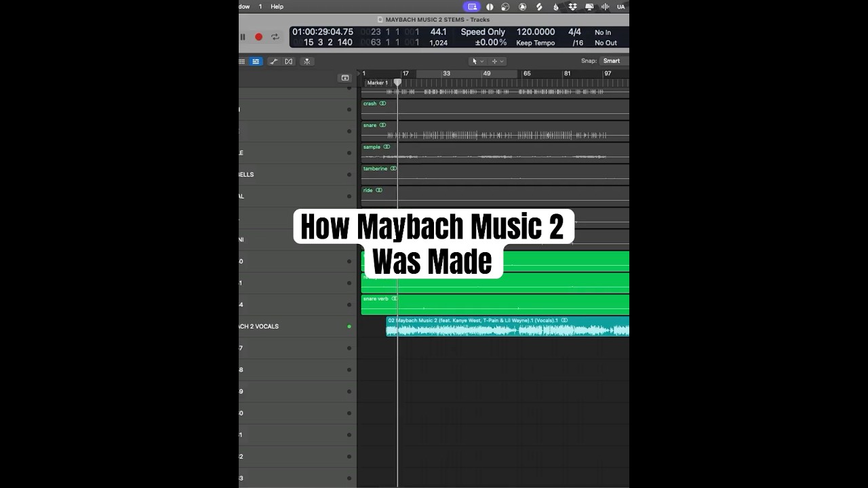
Task: Click the flame-shaped menu bar icon
Action: pyautogui.click(x=556, y=7)
